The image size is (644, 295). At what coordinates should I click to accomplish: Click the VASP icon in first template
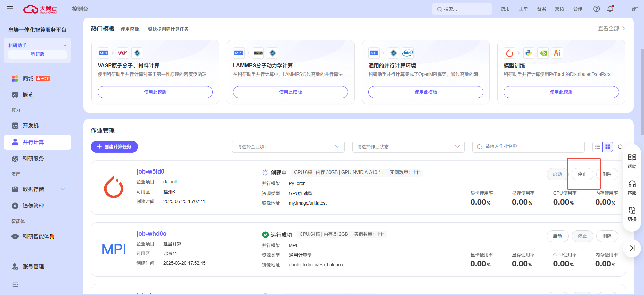tap(123, 53)
